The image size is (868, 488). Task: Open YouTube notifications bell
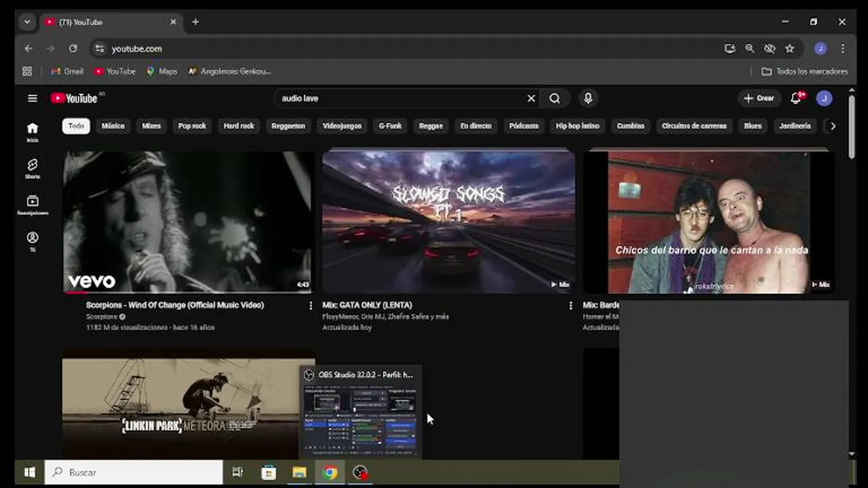coord(797,98)
